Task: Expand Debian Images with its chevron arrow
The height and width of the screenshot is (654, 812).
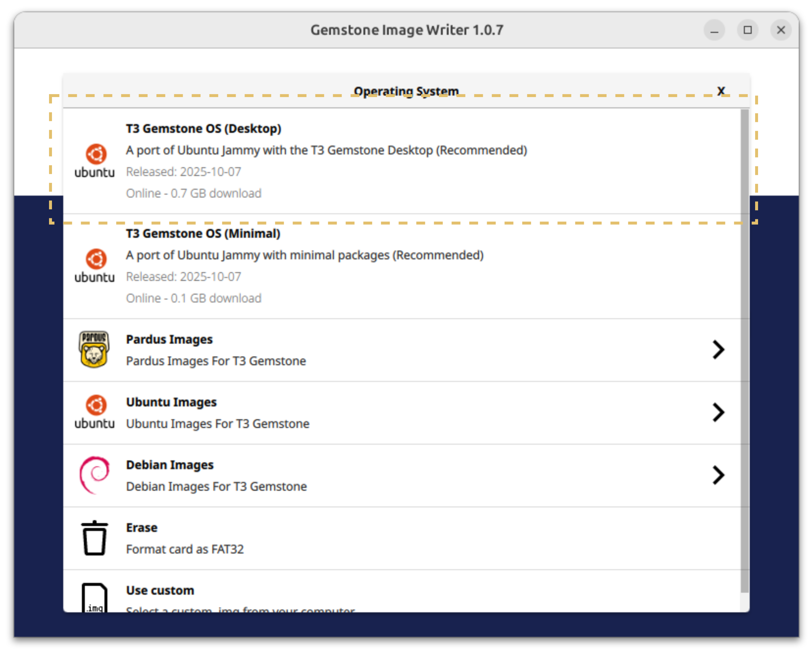Action: pos(718,475)
